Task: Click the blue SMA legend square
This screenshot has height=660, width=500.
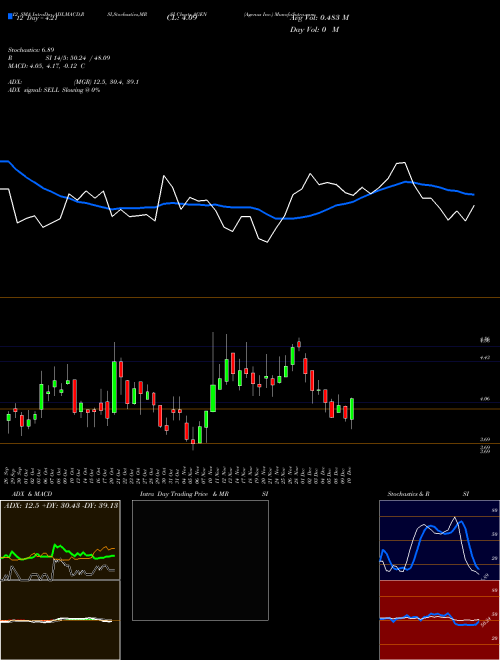Action: click(10, 16)
